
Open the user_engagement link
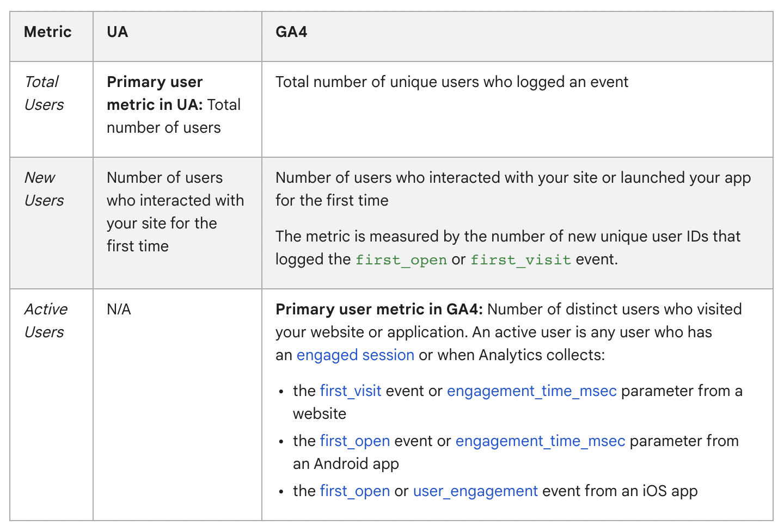pyautogui.click(x=475, y=491)
